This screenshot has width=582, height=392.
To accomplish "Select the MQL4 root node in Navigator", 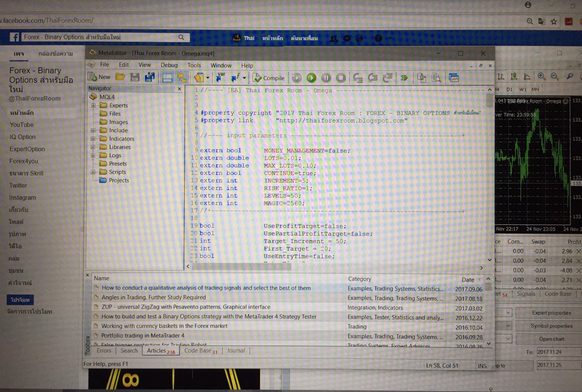I will 102,97.
